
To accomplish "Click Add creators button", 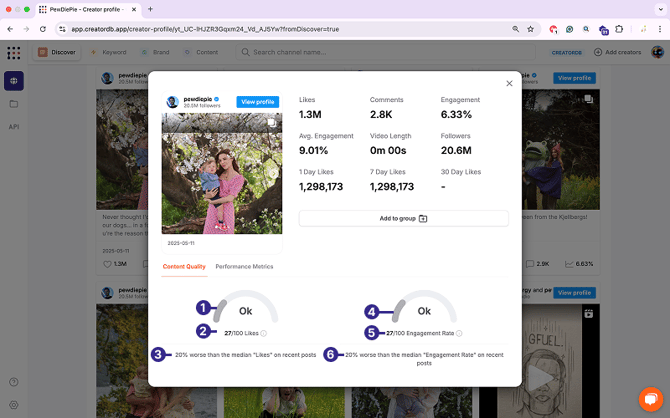I will tap(617, 52).
